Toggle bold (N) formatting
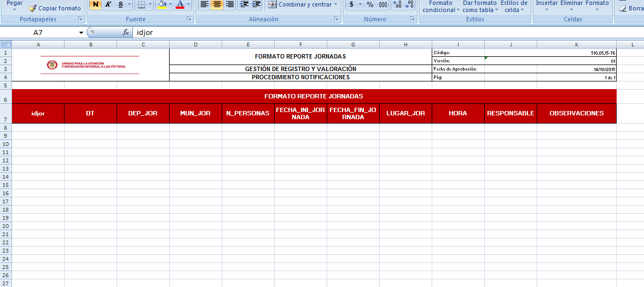The height and width of the screenshot is (287, 644). tap(95, 4)
